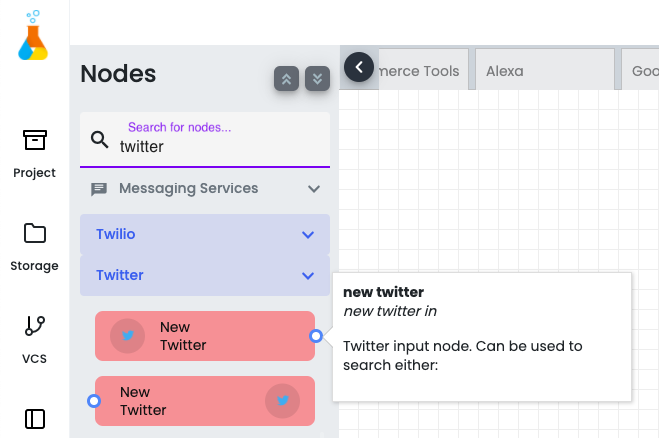659x438 pixels.
Task: Click the back arrow circle button
Action: point(359,67)
